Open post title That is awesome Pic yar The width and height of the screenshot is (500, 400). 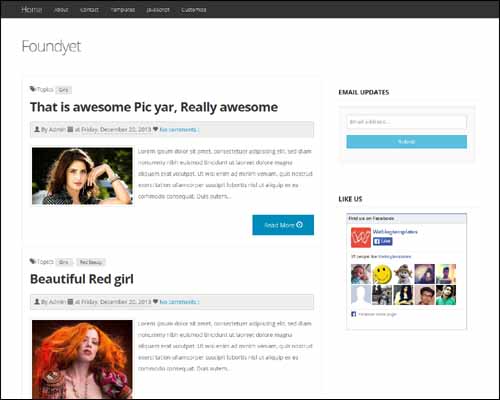pyautogui.click(x=154, y=107)
